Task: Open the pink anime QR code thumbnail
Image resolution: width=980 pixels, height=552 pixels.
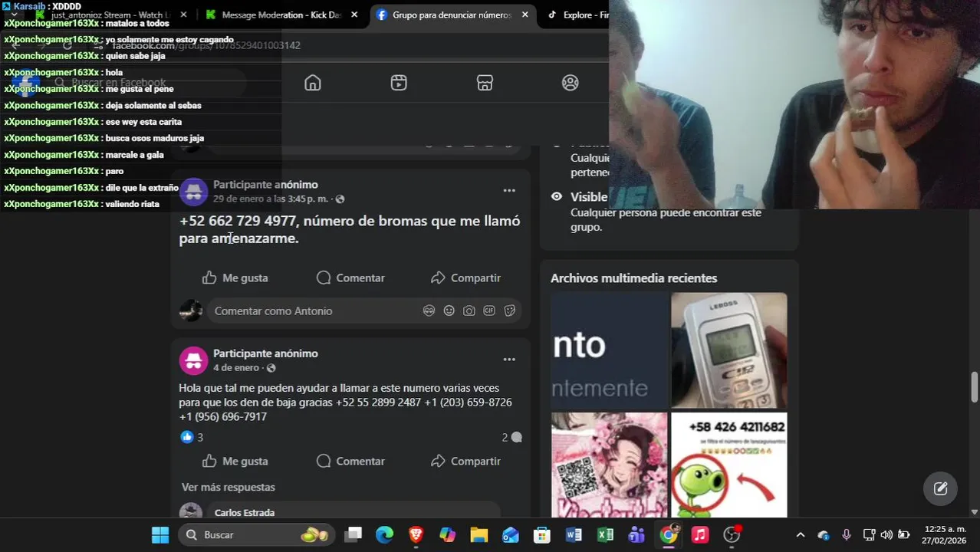Action: pyautogui.click(x=609, y=465)
